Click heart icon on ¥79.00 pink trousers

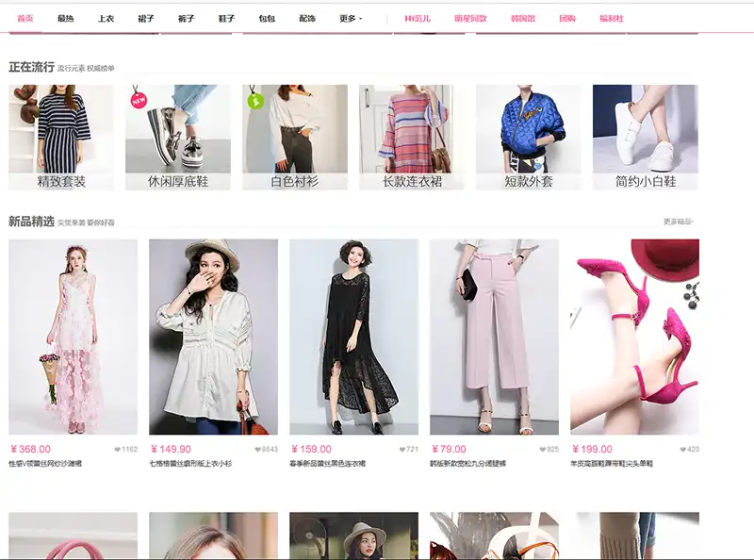coord(542,450)
